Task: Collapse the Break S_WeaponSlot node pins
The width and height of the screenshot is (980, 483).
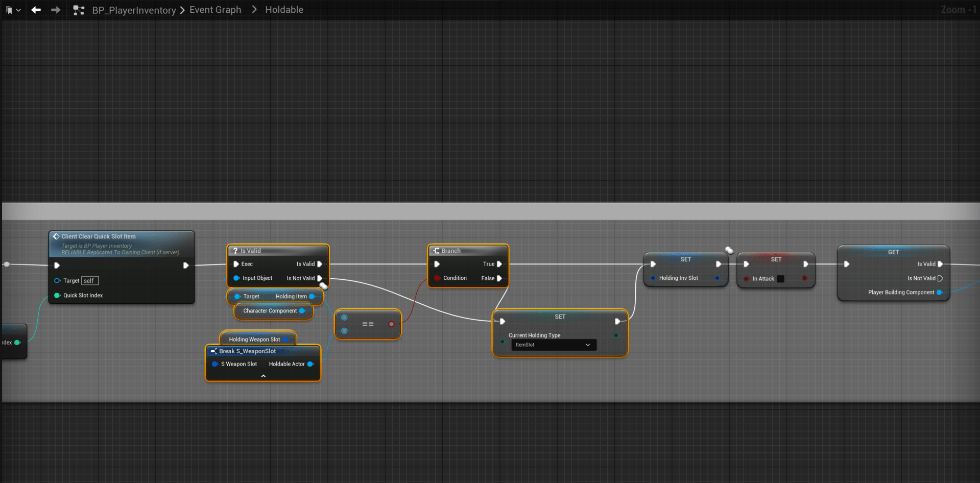Action: tap(263, 376)
